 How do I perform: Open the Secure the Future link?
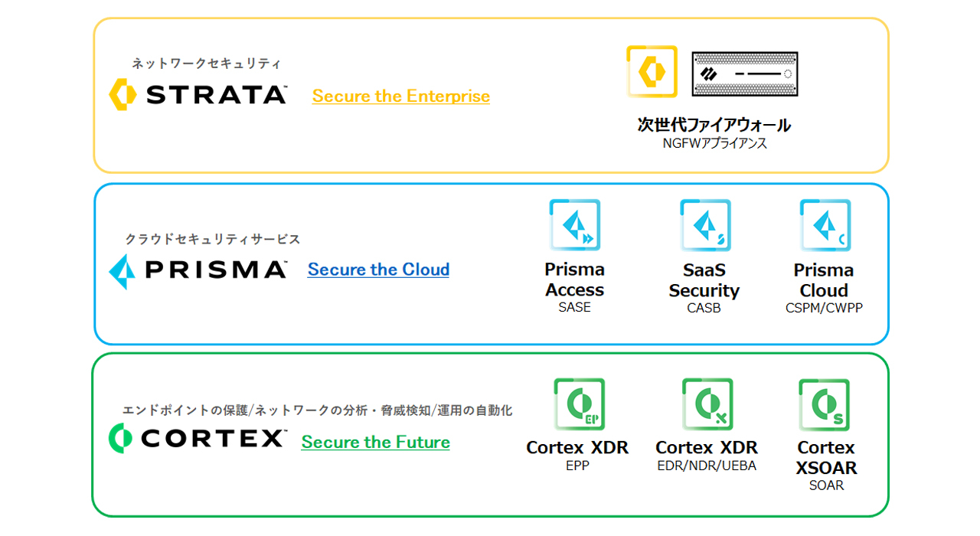pyautogui.click(x=375, y=442)
